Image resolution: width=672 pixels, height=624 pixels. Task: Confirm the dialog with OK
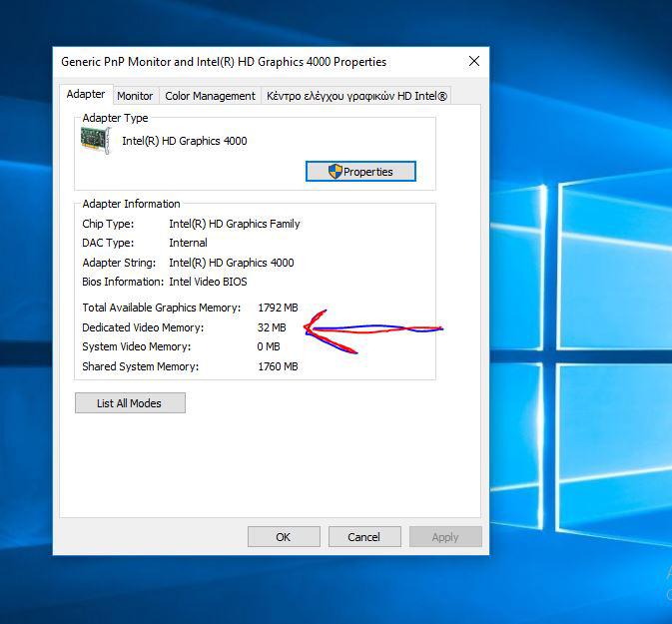tap(284, 536)
